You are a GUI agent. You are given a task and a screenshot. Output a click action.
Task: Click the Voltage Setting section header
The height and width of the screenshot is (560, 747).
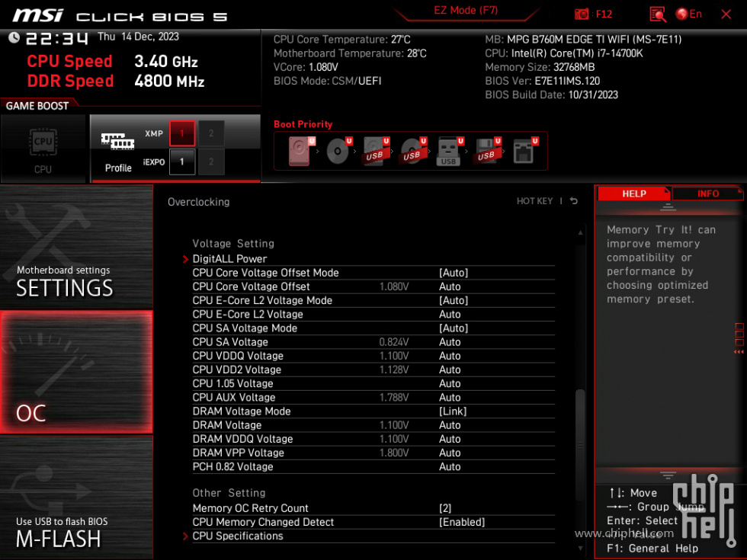tap(233, 243)
